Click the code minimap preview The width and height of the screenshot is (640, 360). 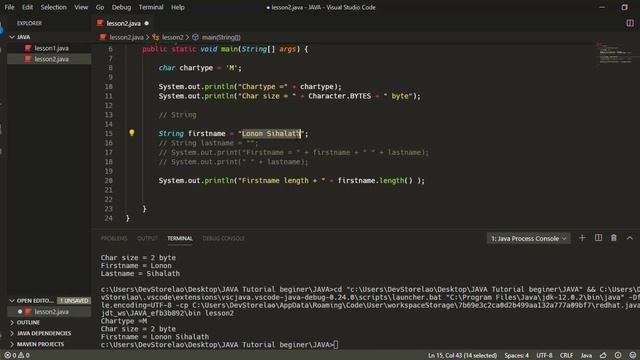coord(616,53)
